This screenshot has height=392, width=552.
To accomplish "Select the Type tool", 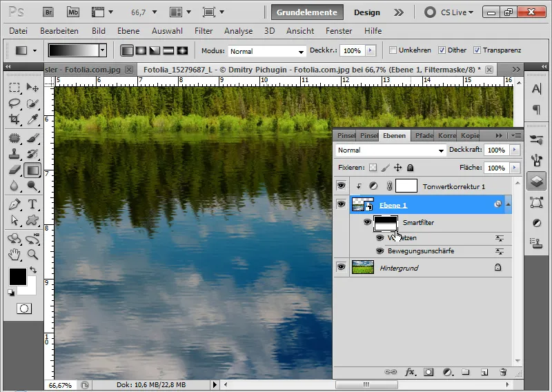I will point(32,204).
